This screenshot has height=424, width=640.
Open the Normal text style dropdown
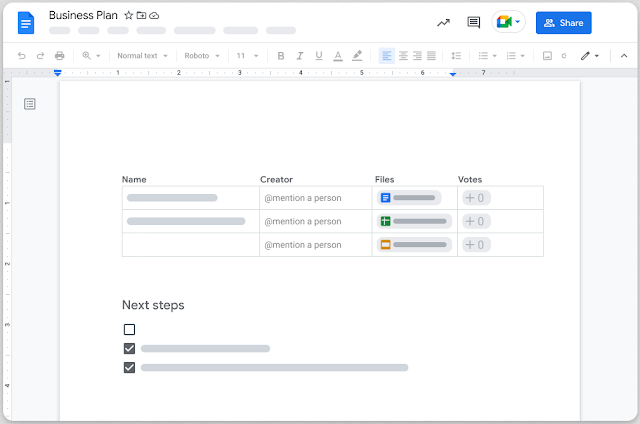coord(142,55)
